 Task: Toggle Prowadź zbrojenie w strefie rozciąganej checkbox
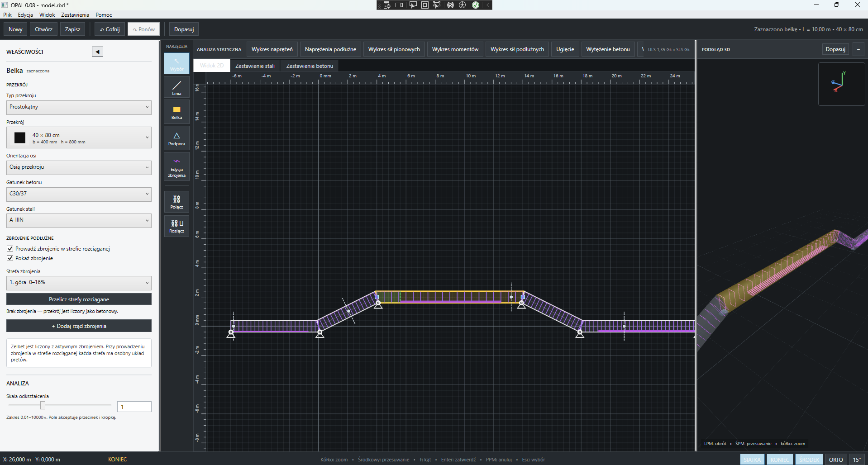10,249
